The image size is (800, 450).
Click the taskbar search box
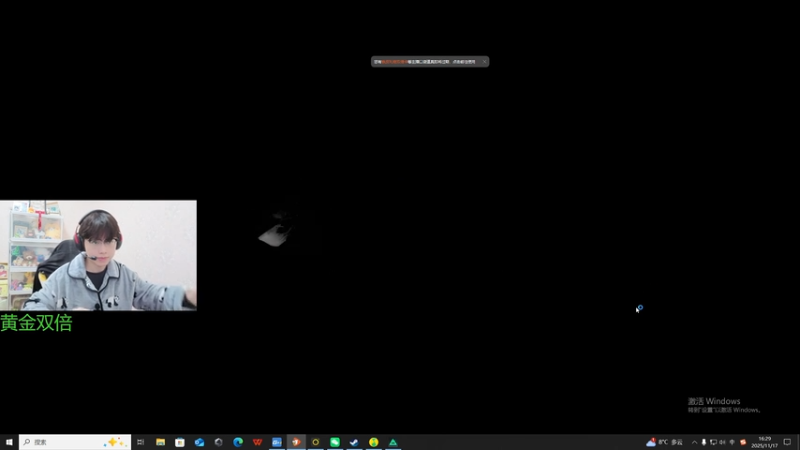[x=75, y=442]
